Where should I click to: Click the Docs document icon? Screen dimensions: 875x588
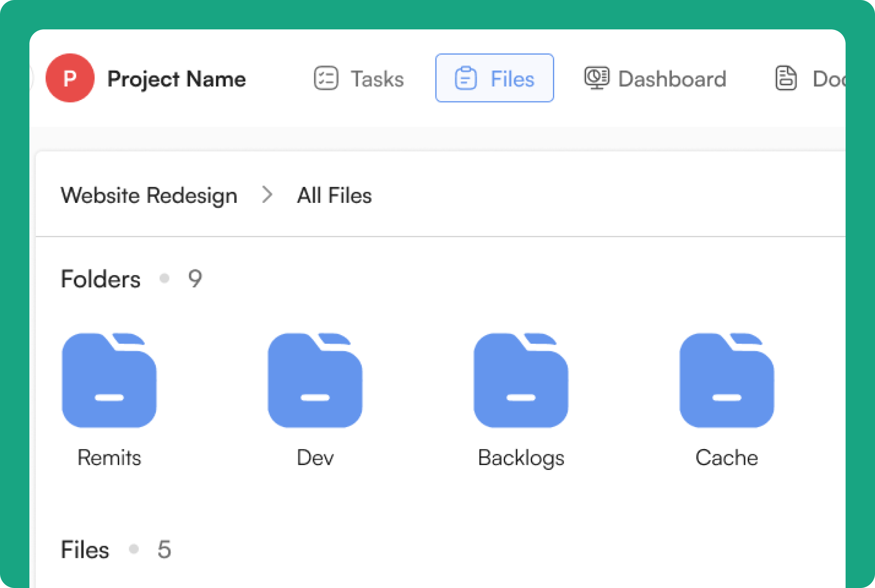[786, 78]
